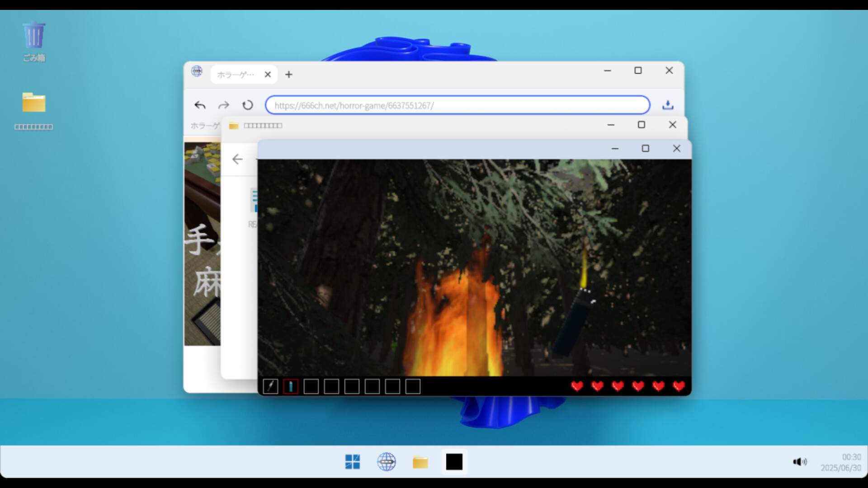Click the 666ch.net address bar
This screenshot has width=868, height=488.
point(457,105)
